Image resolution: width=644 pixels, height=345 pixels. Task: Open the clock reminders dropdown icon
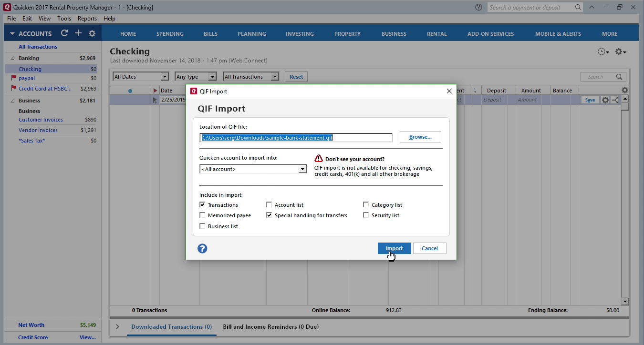603,51
